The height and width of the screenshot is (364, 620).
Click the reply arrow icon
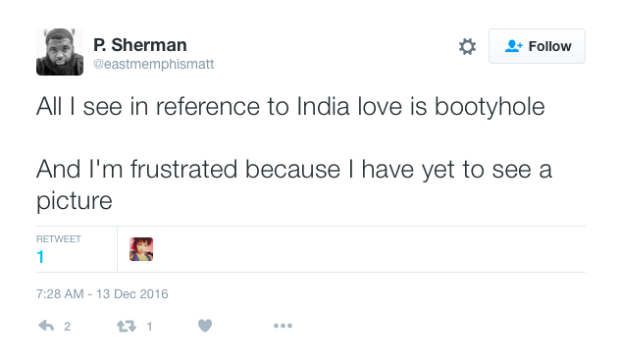coord(46,326)
